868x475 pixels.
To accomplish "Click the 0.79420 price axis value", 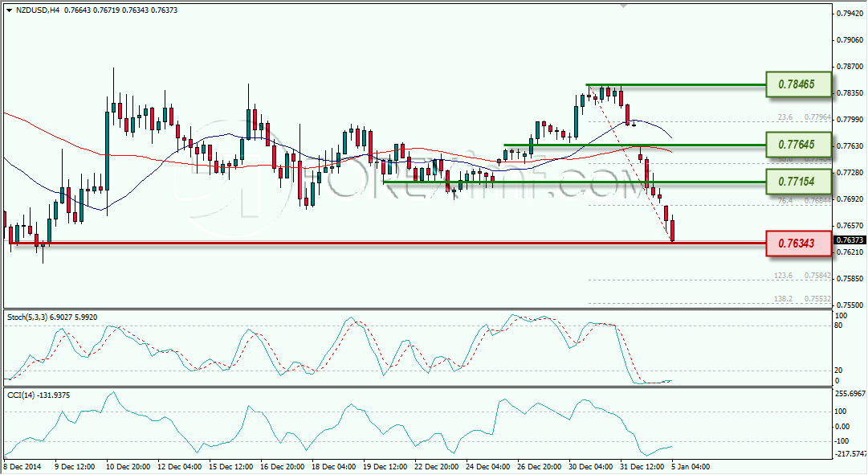I will (x=850, y=14).
